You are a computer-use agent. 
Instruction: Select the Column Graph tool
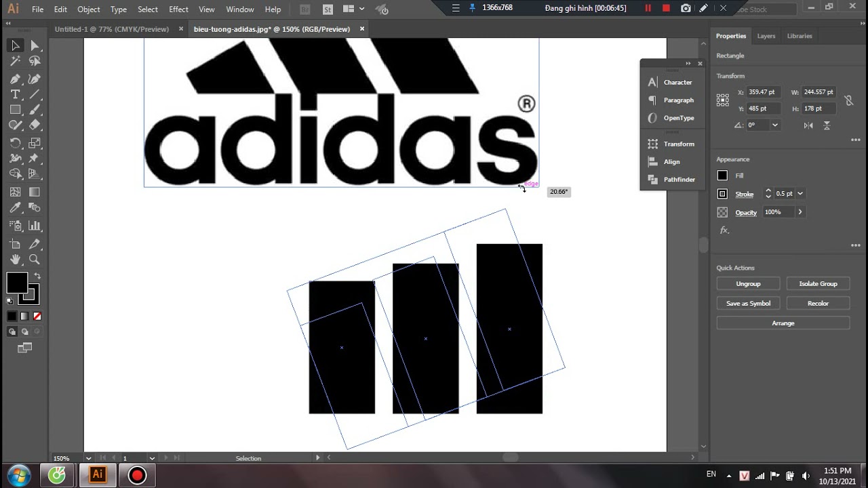(35, 226)
